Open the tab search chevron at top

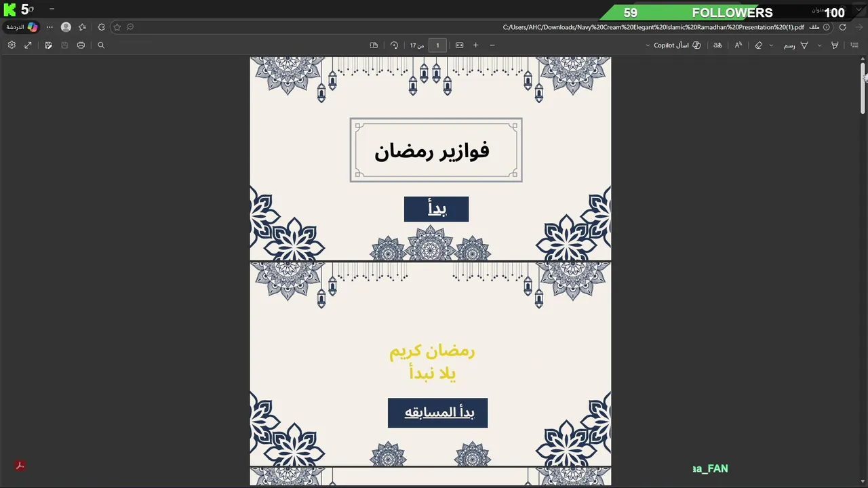860,9
